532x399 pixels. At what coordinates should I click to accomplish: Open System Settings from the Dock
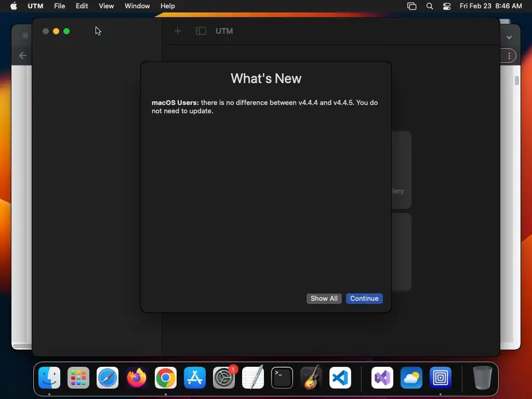point(224,378)
